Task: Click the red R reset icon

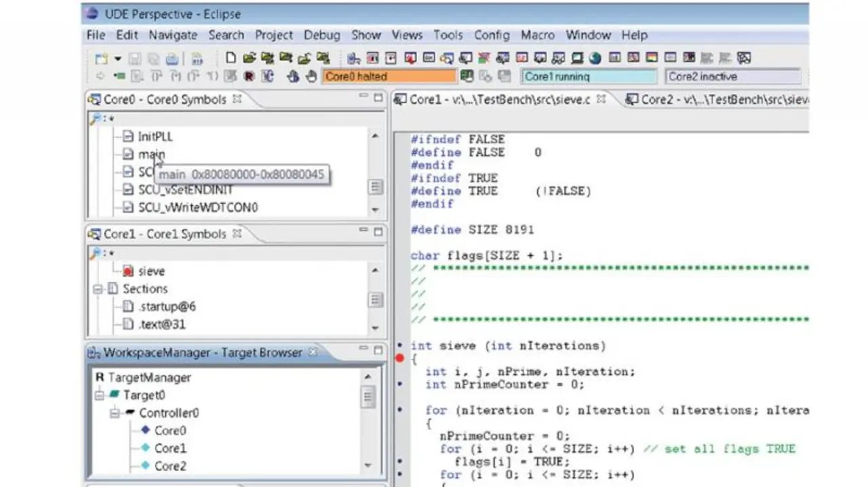Action: (x=249, y=77)
